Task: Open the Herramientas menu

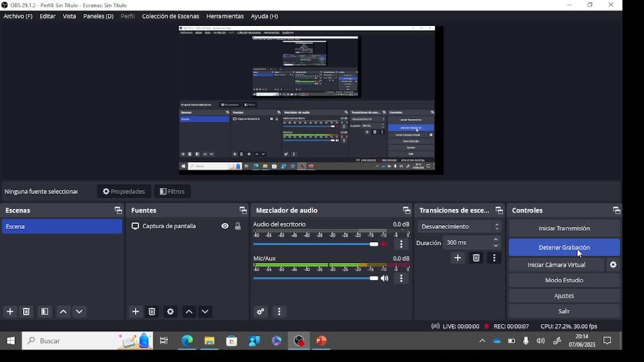Action: pos(225,17)
